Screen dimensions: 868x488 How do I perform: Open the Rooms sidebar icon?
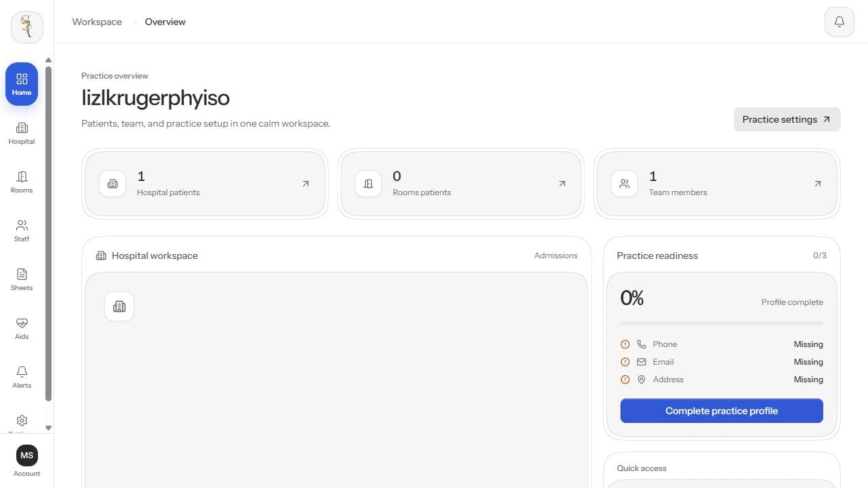22,182
